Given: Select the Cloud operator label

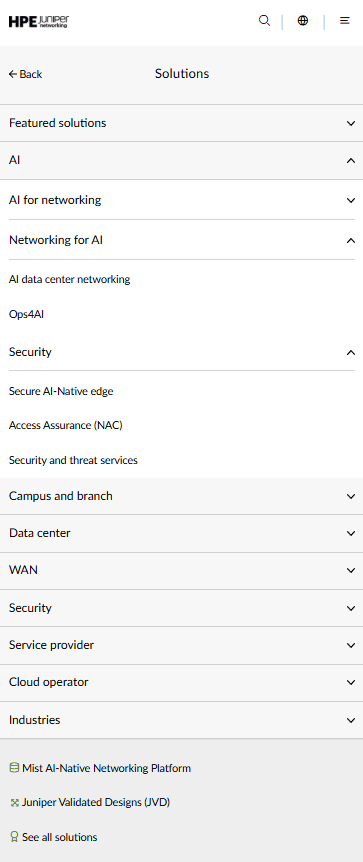Looking at the screenshot, I should pos(48,682).
